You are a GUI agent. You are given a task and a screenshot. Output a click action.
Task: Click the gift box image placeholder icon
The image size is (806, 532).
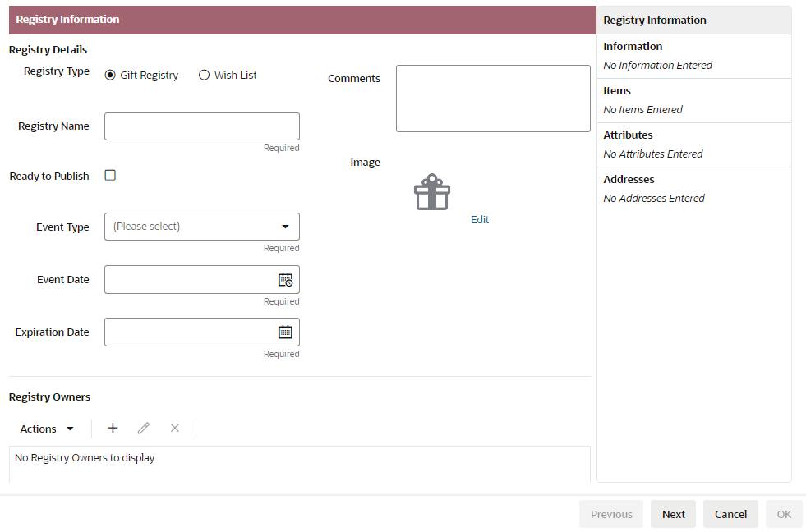click(x=431, y=192)
